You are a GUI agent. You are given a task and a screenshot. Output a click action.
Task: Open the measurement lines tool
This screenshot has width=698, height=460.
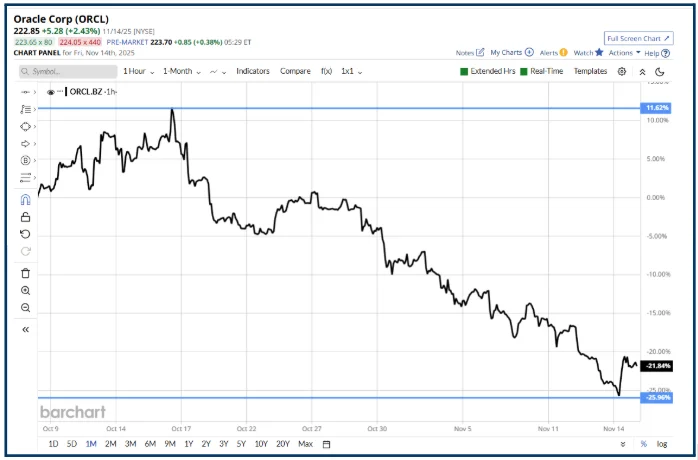pyautogui.click(x=25, y=178)
